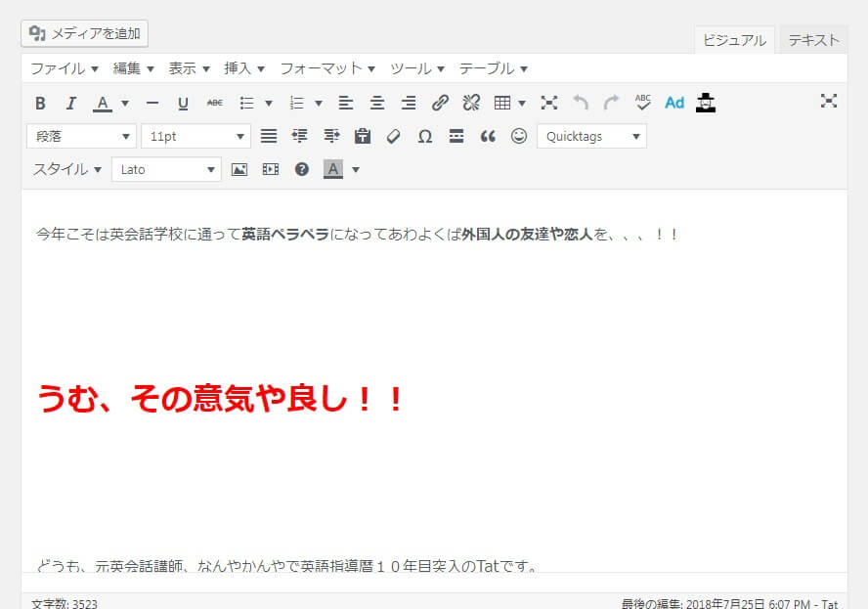Image resolution: width=868 pixels, height=609 pixels.
Task: Insert a special character with Omega
Action: tap(425, 136)
